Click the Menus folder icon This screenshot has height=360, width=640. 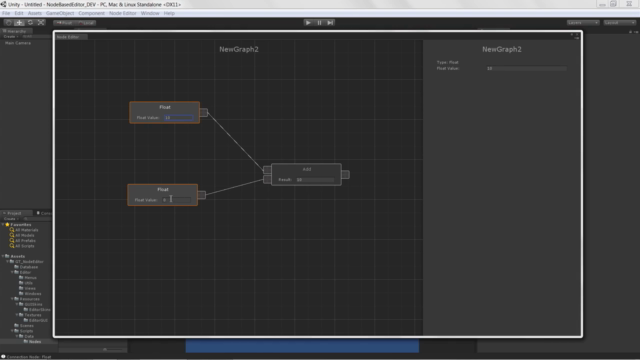pos(21,278)
